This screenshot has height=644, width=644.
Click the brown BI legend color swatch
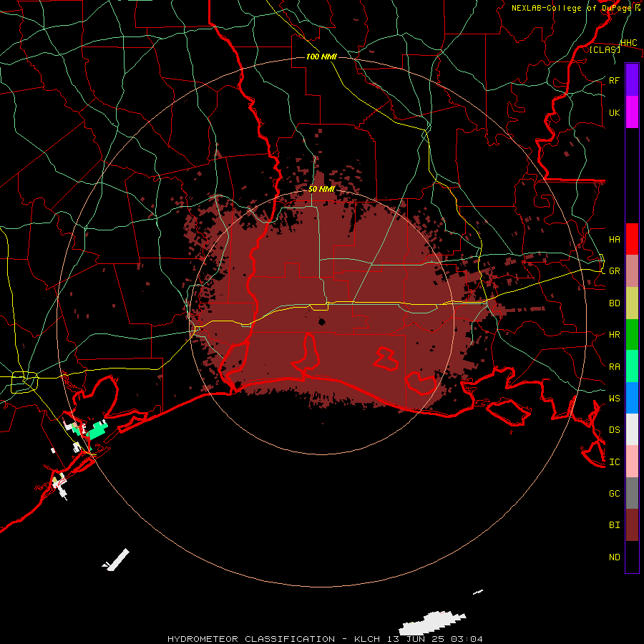[x=632, y=525]
